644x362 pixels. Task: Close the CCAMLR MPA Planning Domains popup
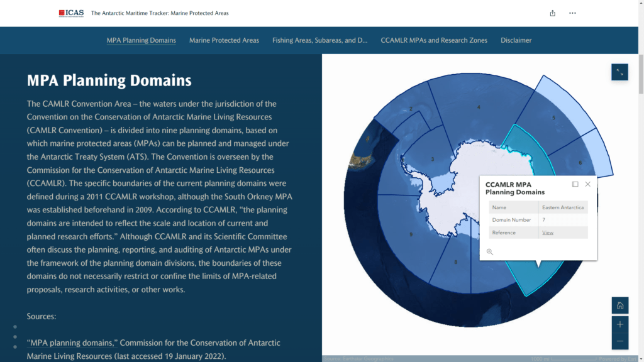point(588,184)
